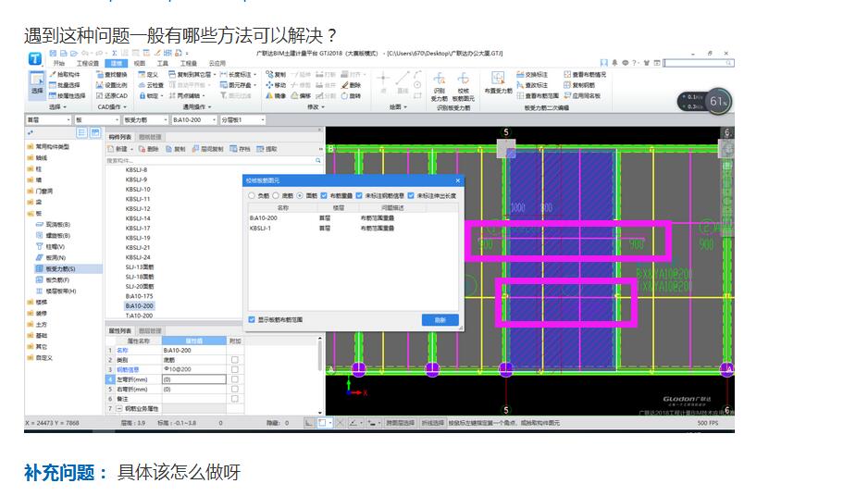Open 板受力筋 dropdown
Viewport: 868px width, 496px height.
[x=145, y=119]
